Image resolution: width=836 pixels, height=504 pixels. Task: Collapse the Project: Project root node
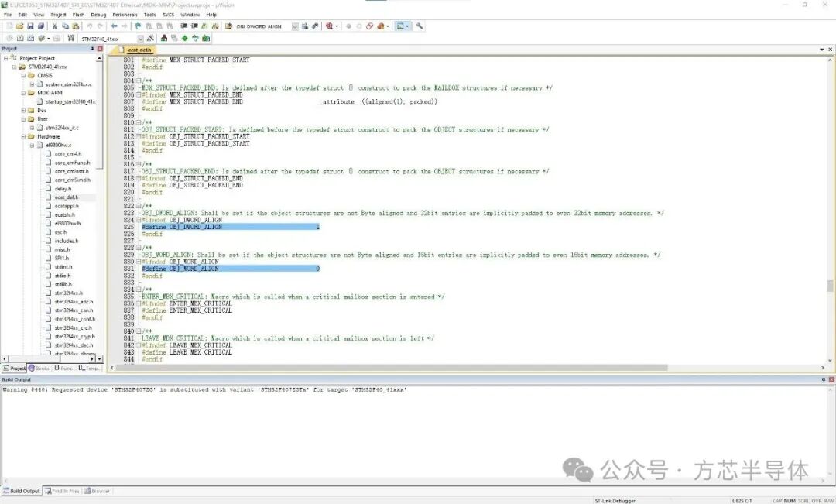coord(5,58)
